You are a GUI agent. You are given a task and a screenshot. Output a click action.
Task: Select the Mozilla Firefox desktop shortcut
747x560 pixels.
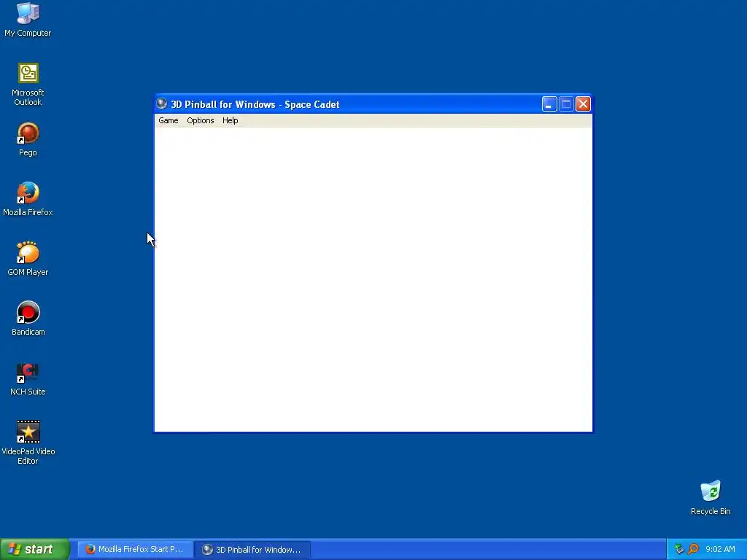[28, 198]
